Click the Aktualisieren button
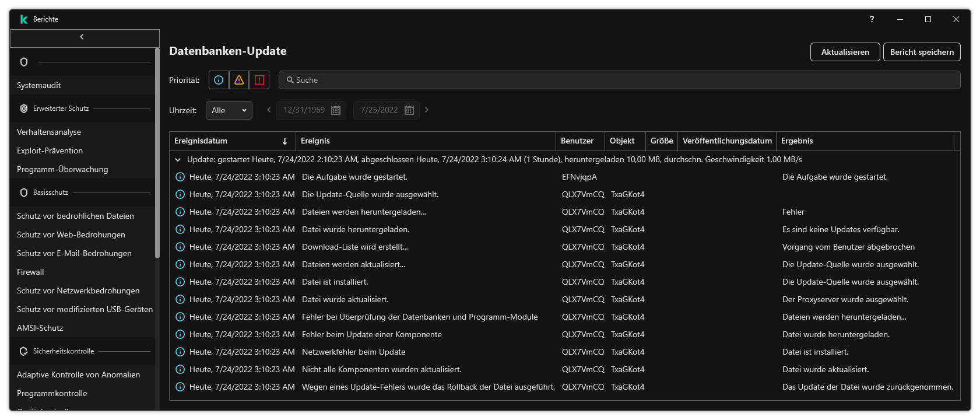This screenshot has height=420, width=980. [x=845, y=52]
